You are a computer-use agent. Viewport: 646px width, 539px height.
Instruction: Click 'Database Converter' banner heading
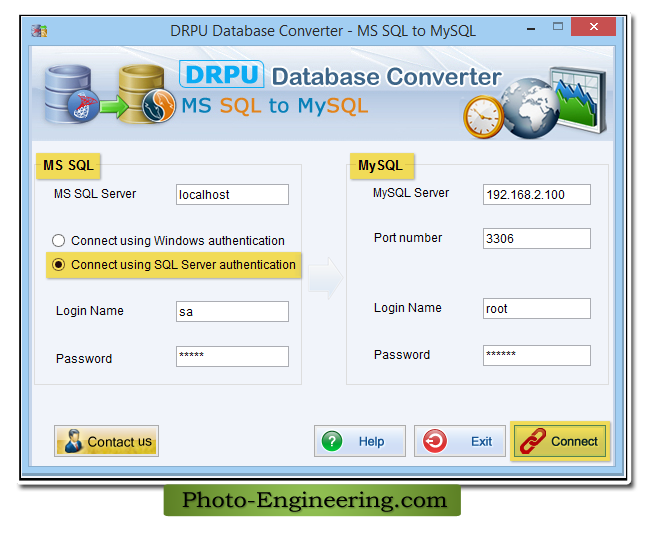pyautogui.click(x=386, y=77)
